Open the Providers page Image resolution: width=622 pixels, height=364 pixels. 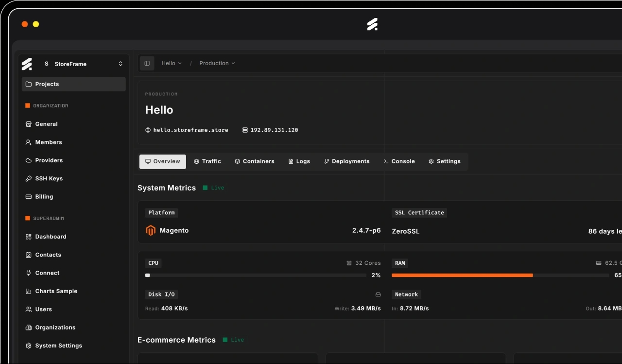(x=74, y=160)
